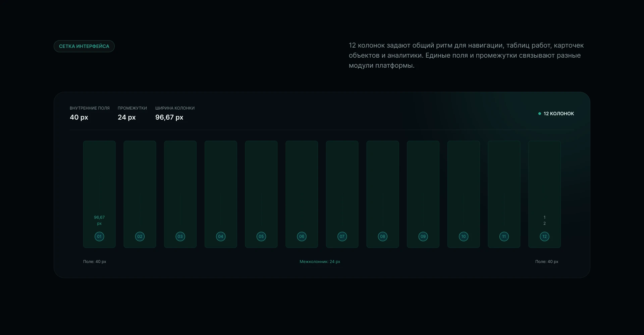Viewport: 644px width, 335px height.
Task: Click the green dot beside 12 КОЛОНОК
Action: (x=540, y=114)
